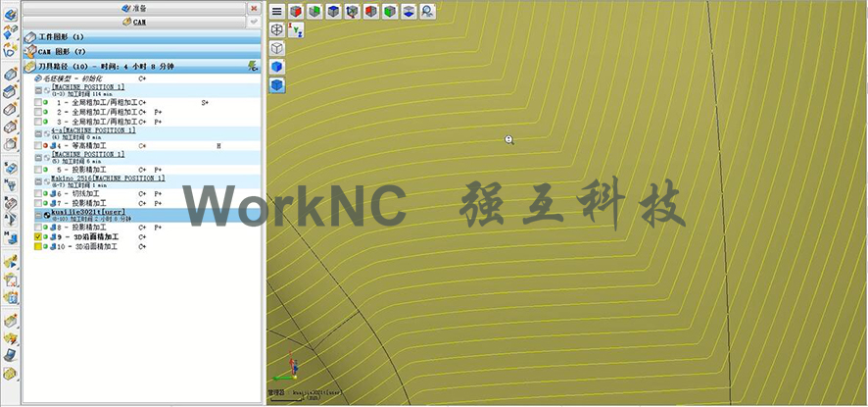Image resolution: width=868 pixels, height=407 pixels.
Task: Click the left toolbar icon with blue play arrow
Action: (x=11, y=261)
